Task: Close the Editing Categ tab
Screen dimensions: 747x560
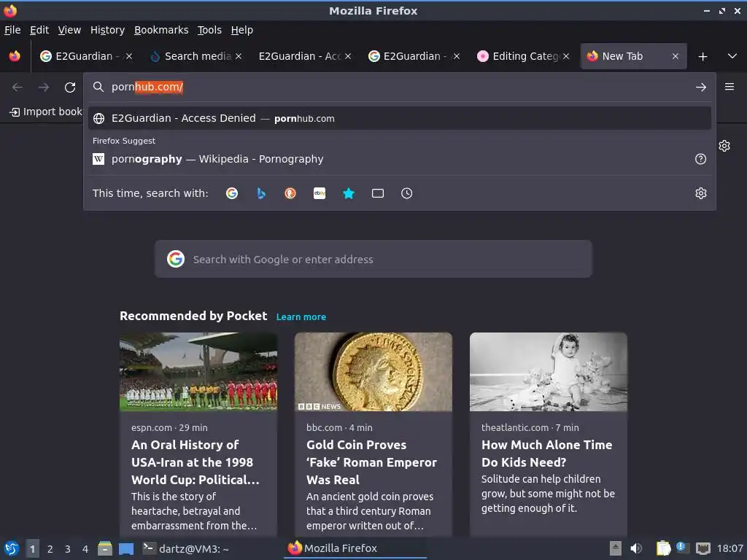Action: click(x=566, y=56)
